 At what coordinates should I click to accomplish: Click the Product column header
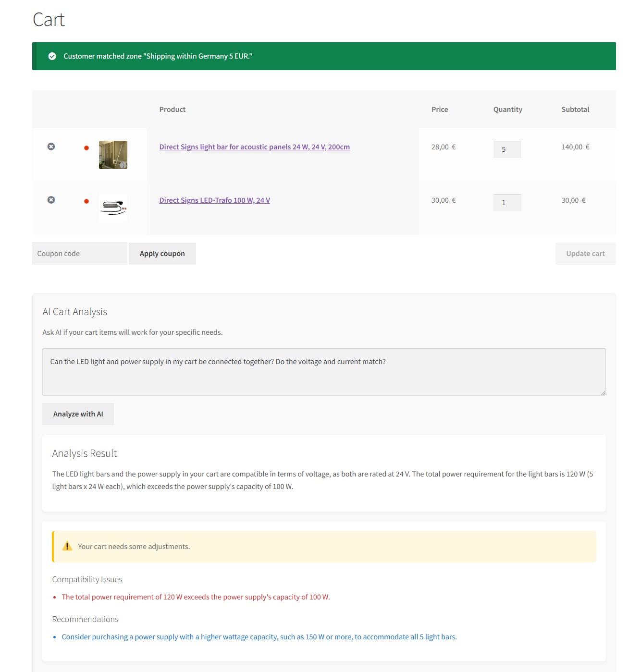[173, 110]
